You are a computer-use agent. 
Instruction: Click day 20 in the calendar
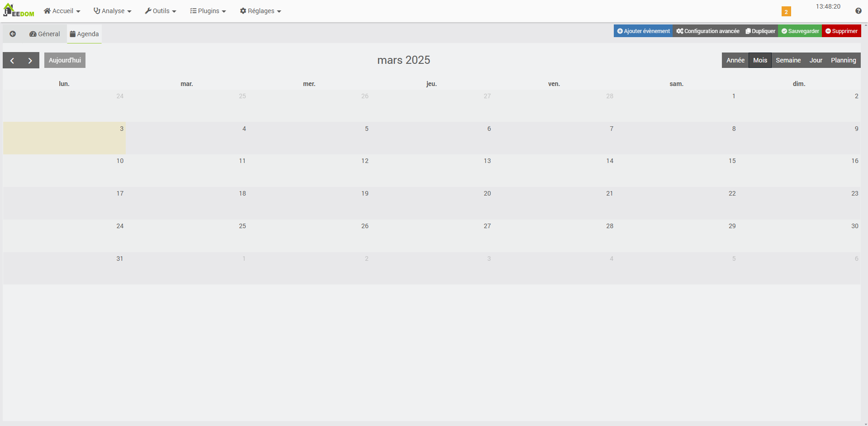coord(432,203)
